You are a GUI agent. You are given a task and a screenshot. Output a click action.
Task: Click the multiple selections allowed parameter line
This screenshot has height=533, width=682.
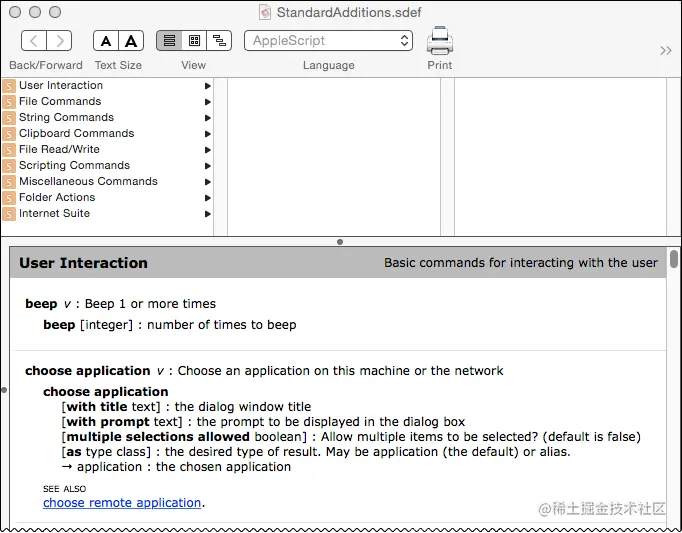click(351, 437)
